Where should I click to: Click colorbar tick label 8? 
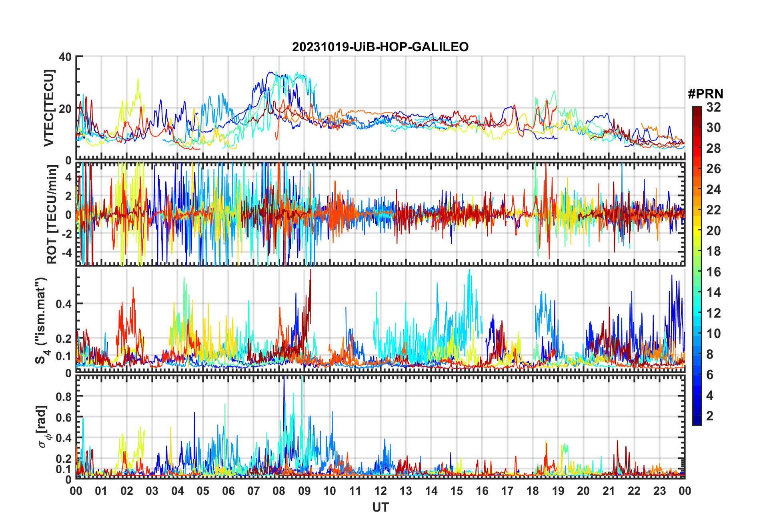click(710, 354)
